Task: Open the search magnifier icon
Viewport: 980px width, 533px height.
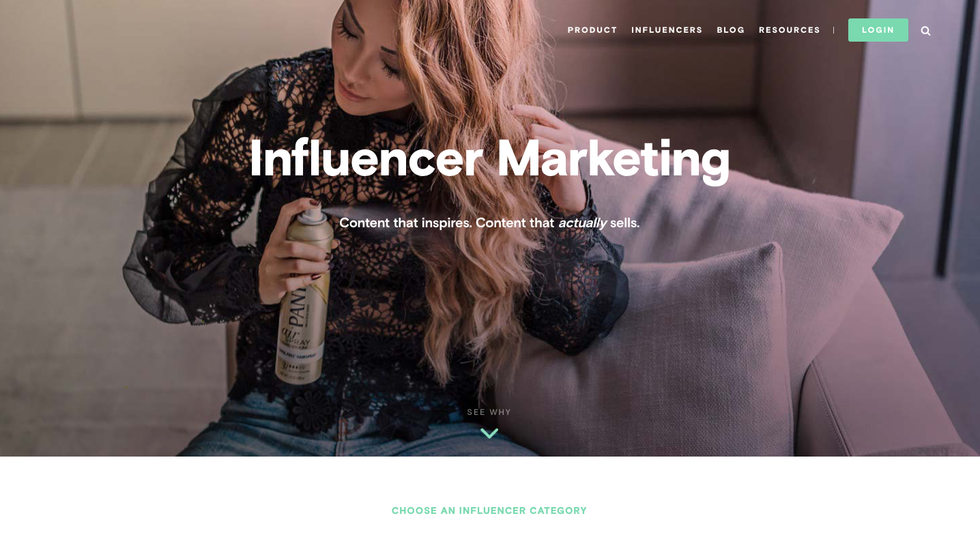Action: click(x=925, y=31)
